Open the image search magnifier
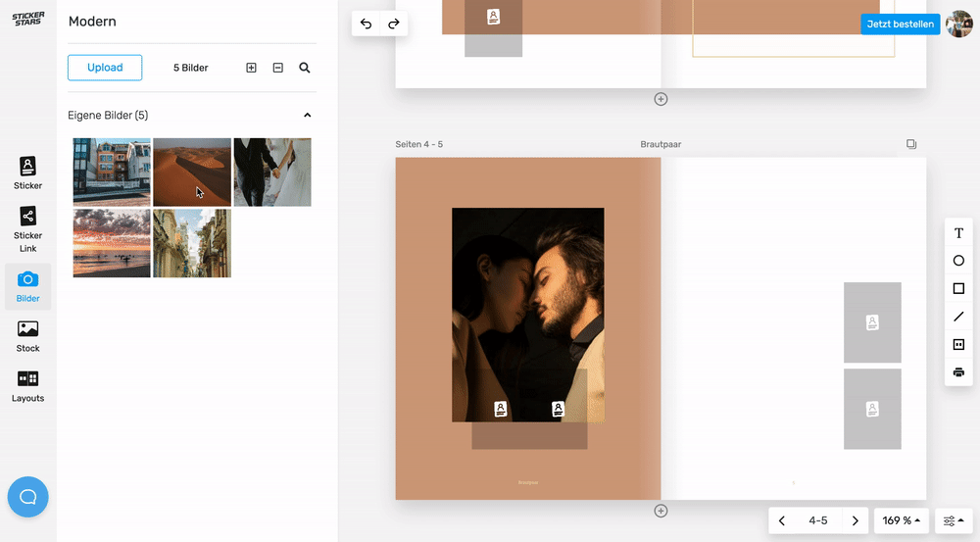Viewport: 980px width, 542px height. [305, 68]
